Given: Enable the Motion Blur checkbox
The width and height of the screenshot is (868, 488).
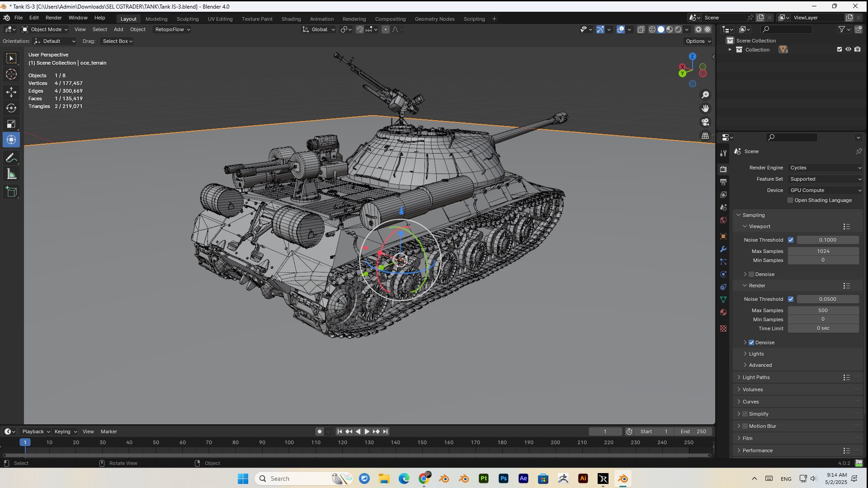Looking at the screenshot, I should point(745,426).
